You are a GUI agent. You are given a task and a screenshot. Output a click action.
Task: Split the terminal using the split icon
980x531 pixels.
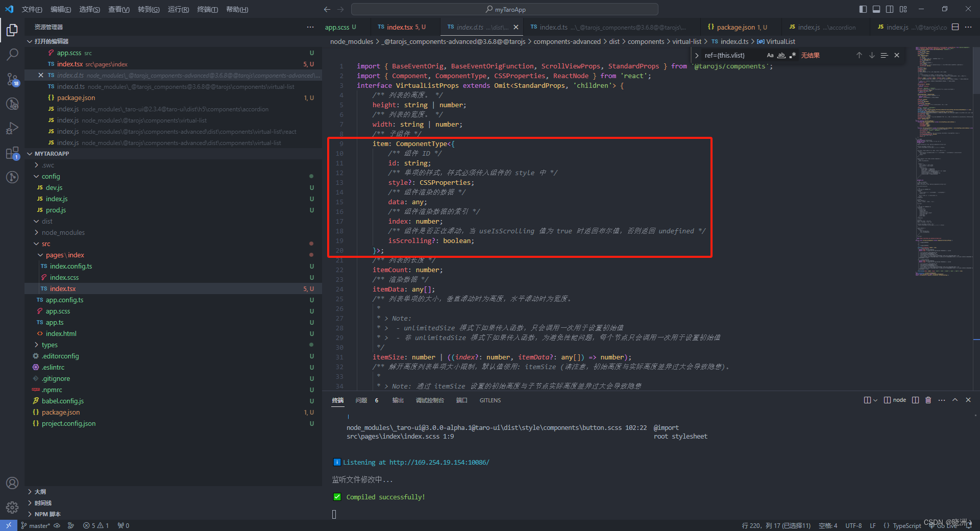click(915, 400)
